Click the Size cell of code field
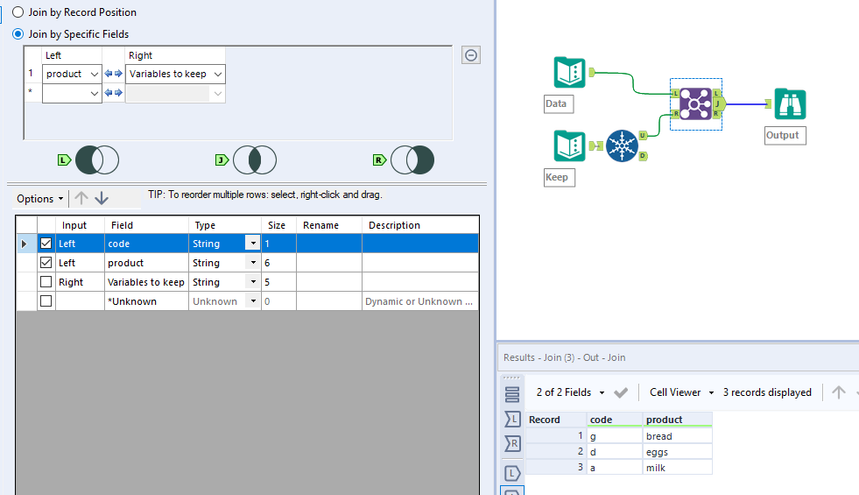Viewport: 859px width, 495px height. pyautogui.click(x=279, y=244)
